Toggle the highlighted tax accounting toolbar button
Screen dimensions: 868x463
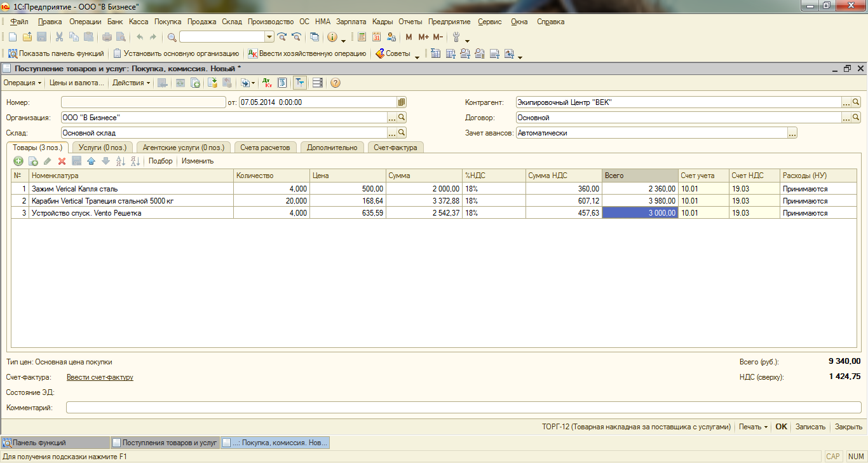pyautogui.click(x=300, y=83)
